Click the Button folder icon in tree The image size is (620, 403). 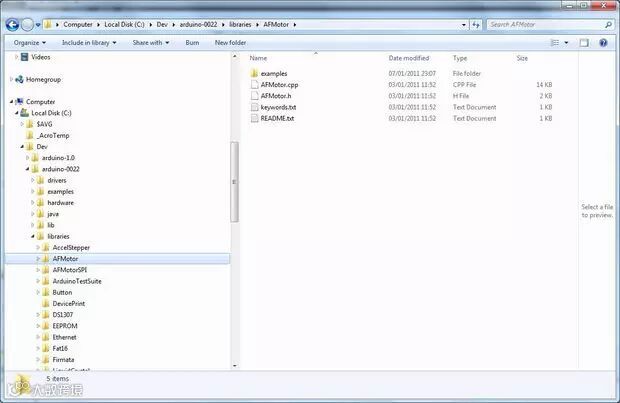46,292
